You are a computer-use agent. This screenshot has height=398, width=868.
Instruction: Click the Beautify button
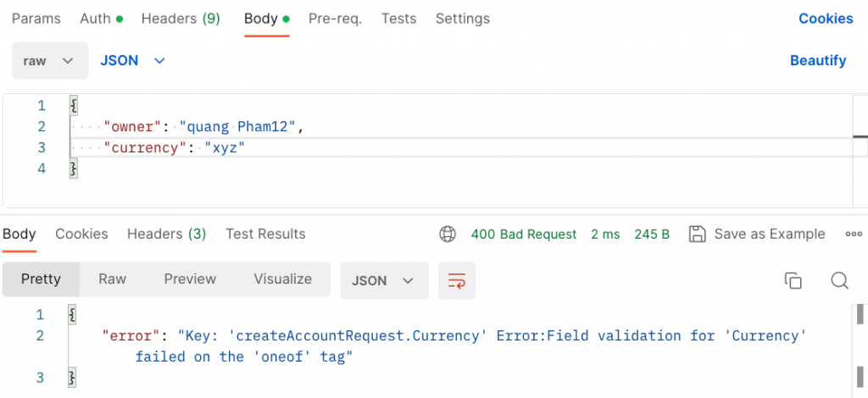[818, 60]
